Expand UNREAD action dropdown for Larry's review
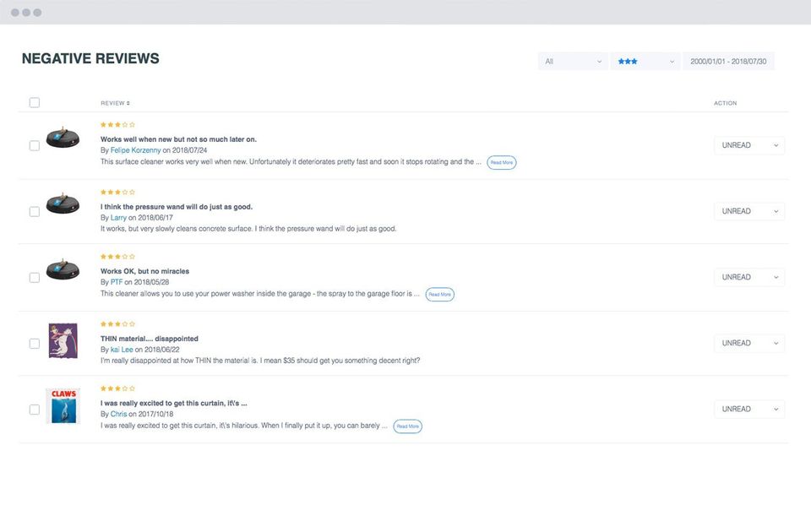 [749, 211]
